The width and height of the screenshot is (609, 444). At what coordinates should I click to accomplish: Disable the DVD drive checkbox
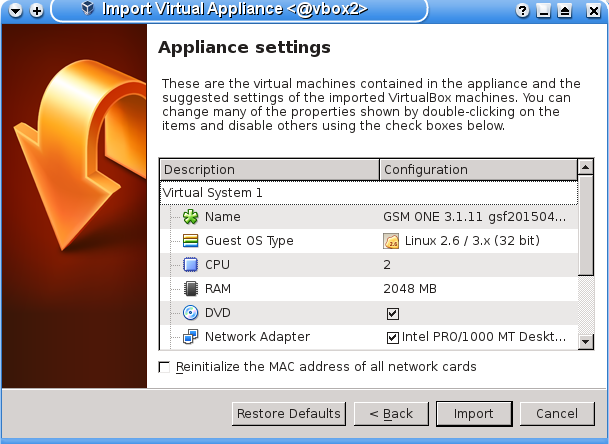[393, 313]
